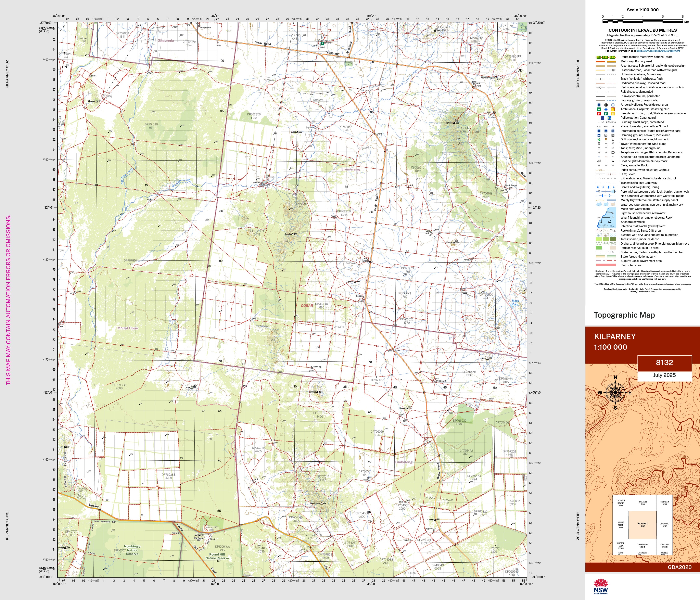Click the Hospital blue cross icon
The width and height of the screenshot is (700, 600).
coord(606,109)
